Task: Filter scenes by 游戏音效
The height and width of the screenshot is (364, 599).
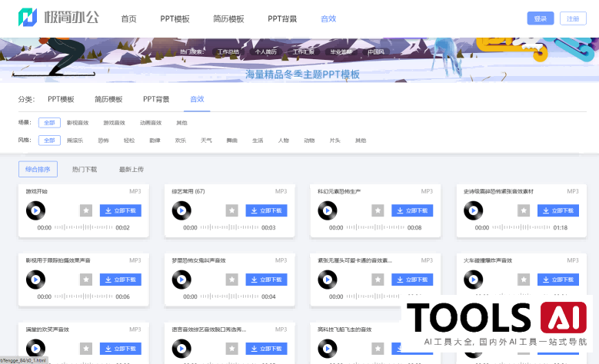Action: tap(114, 122)
